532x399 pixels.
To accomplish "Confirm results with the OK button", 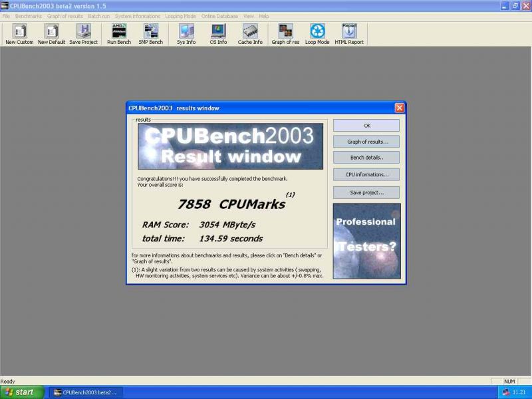I will pyautogui.click(x=366, y=126).
